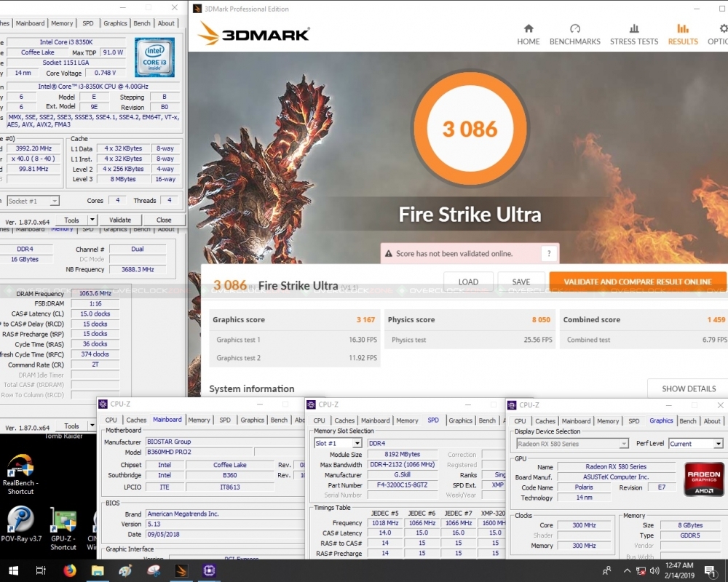This screenshot has width=728, height=582.
Task: Click the question mark help button in 3DMark
Action: [549, 253]
